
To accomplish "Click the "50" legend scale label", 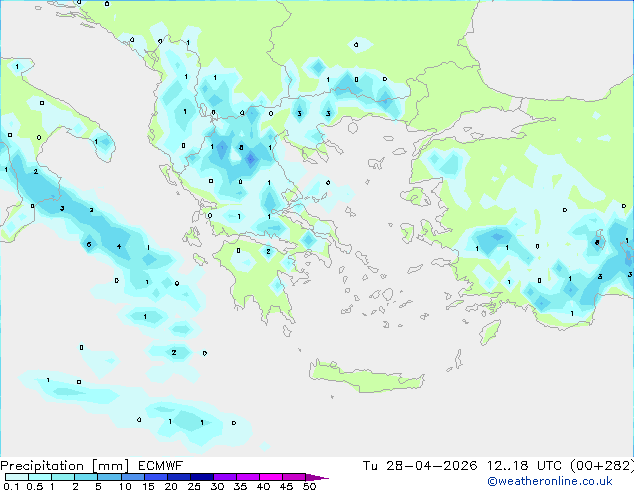I will coord(309,486).
